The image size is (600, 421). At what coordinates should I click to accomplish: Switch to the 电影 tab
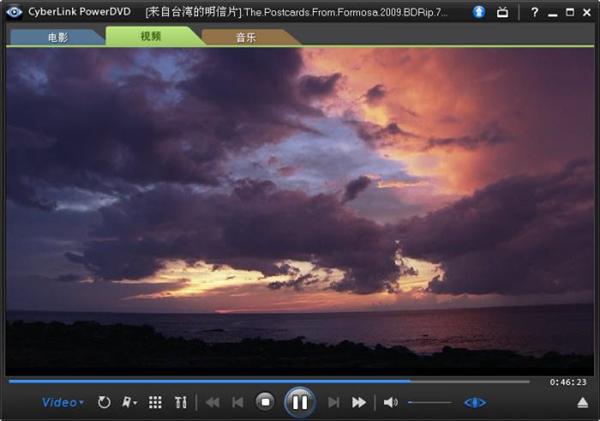click(57, 38)
